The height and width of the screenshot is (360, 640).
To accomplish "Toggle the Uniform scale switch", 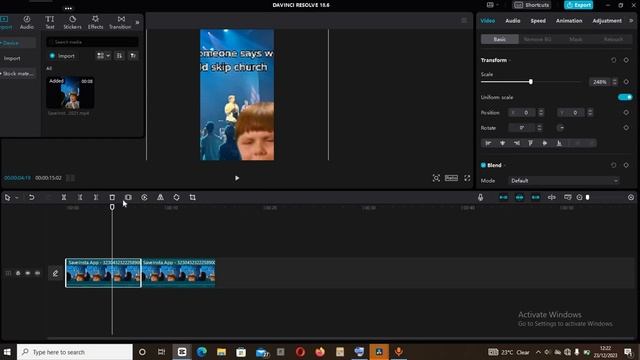I will pyautogui.click(x=625, y=97).
